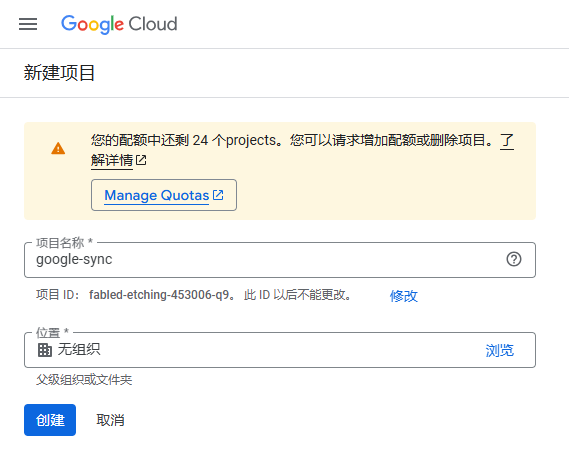The height and width of the screenshot is (452, 569).
Task: Click the 新建项目 page heading
Action: point(59,73)
